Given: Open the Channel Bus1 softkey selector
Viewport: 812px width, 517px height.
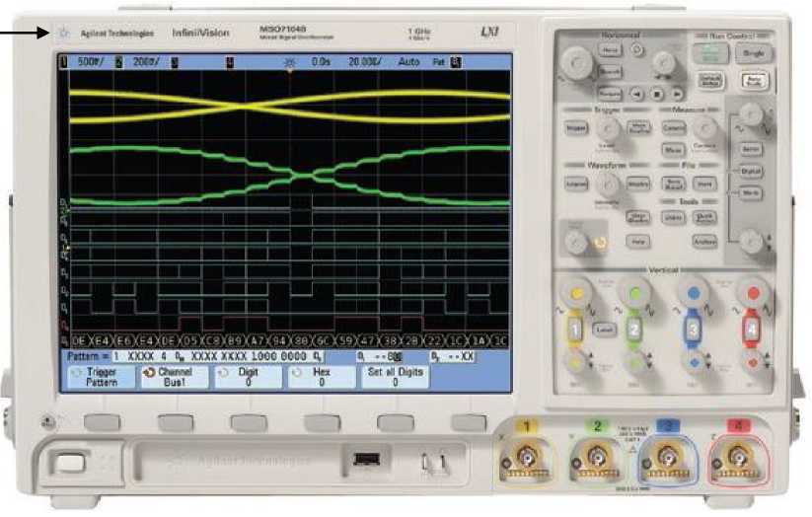Looking at the screenshot, I should (x=172, y=376).
